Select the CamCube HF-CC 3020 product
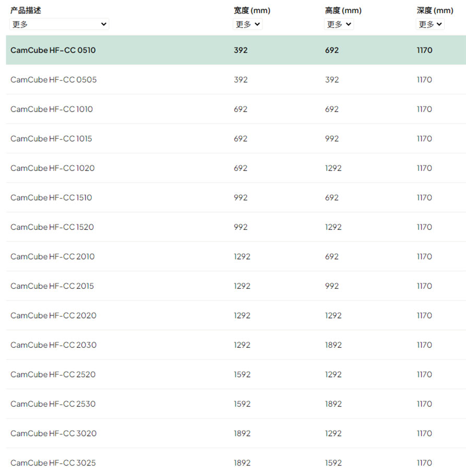The image size is (466, 476). coord(236,433)
